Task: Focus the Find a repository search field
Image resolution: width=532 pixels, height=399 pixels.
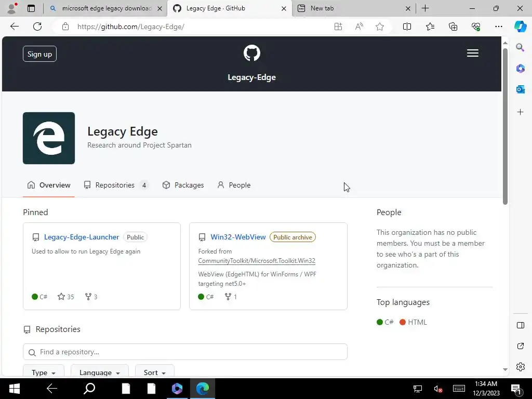Action: [x=185, y=352]
